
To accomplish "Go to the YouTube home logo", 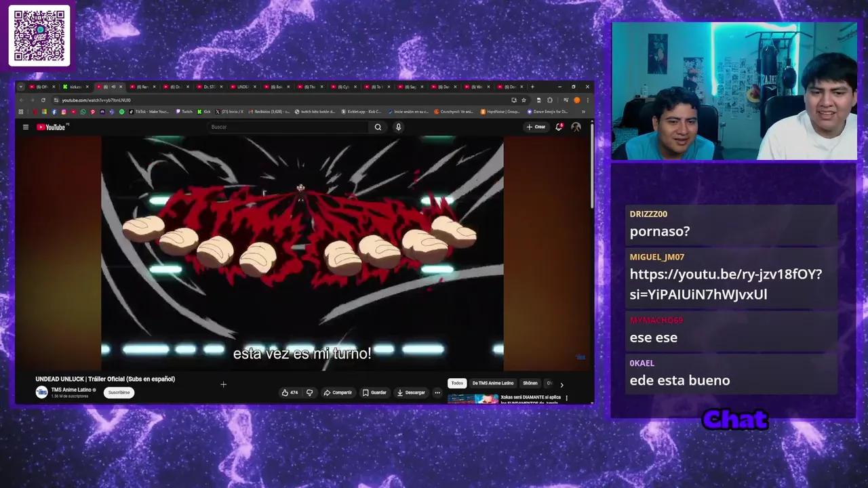I will point(52,127).
